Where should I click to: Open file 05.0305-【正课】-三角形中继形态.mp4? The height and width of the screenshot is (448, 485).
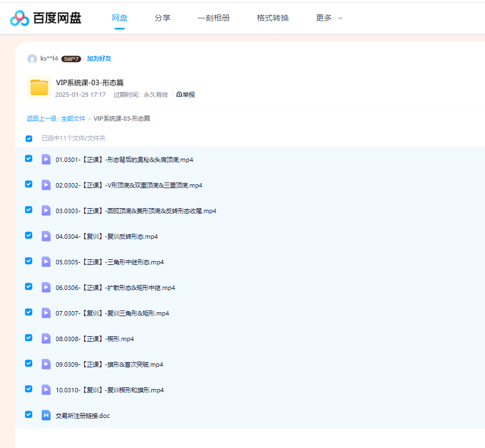[110, 262]
